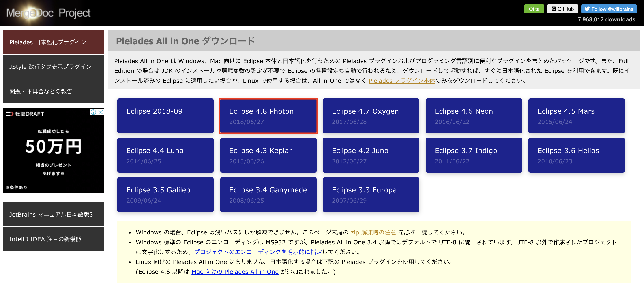
Task: Select the Eclipse 3.6 Helios tile
Action: click(x=577, y=155)
